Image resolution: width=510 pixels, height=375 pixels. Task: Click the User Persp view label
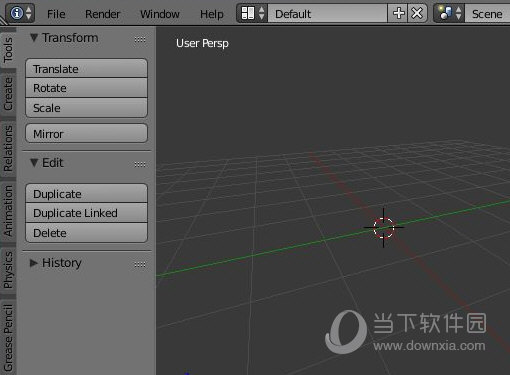click(202, 43)
